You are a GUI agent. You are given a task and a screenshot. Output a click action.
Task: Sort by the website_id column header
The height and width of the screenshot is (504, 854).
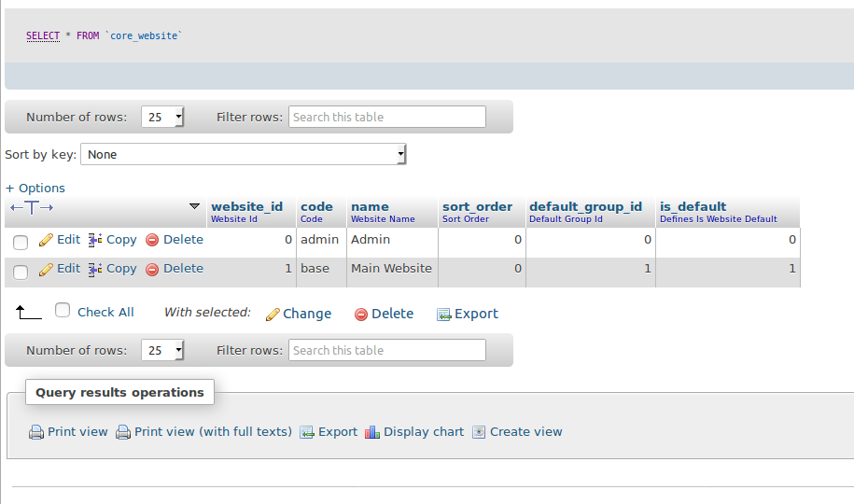(246, 206)
